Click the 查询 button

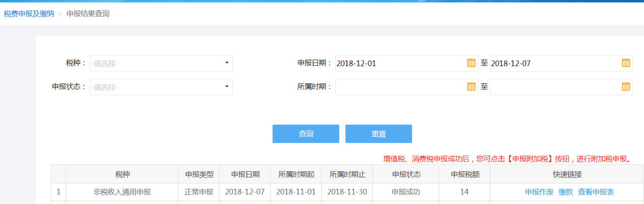tap(306, 134)
